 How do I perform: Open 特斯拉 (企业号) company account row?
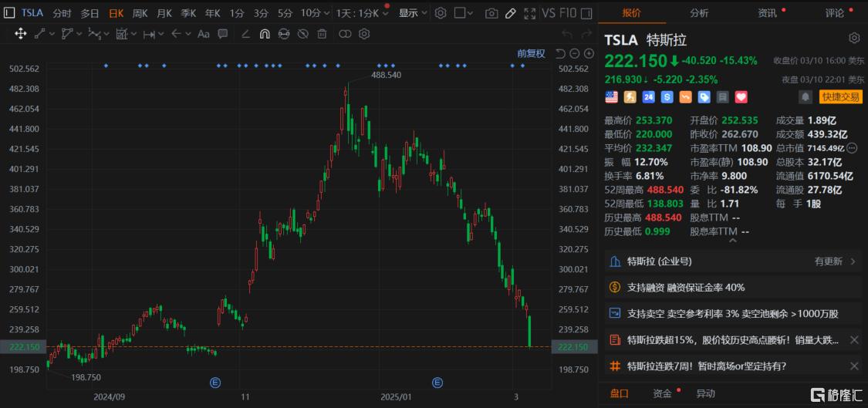[x=733, y=261]
